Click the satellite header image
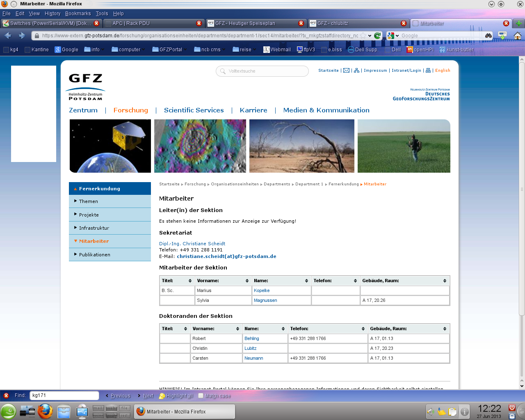Screen dimensions: 525x420 click(x=110, y=146)
